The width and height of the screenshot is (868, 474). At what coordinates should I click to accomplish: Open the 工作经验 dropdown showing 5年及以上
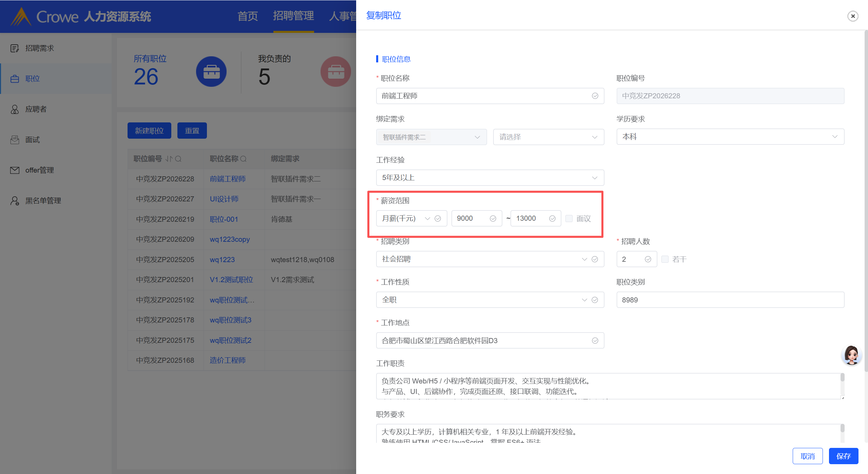489,178
